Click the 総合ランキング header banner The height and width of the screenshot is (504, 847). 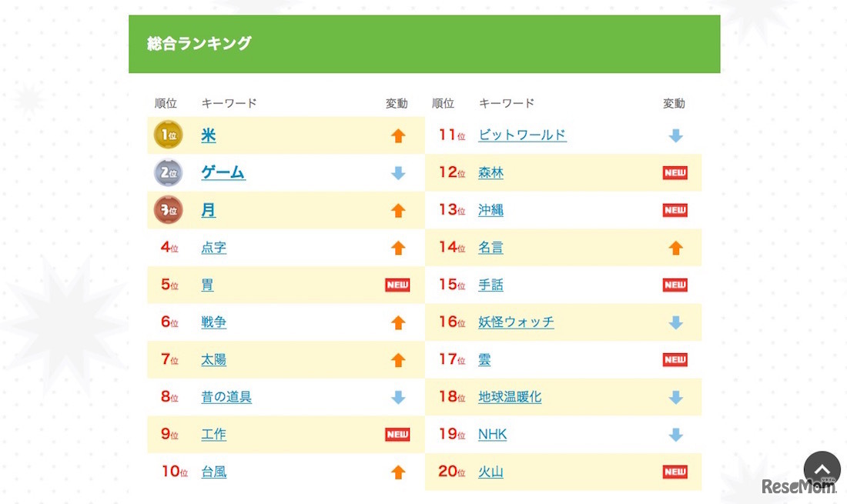click(x=423, y=44)
